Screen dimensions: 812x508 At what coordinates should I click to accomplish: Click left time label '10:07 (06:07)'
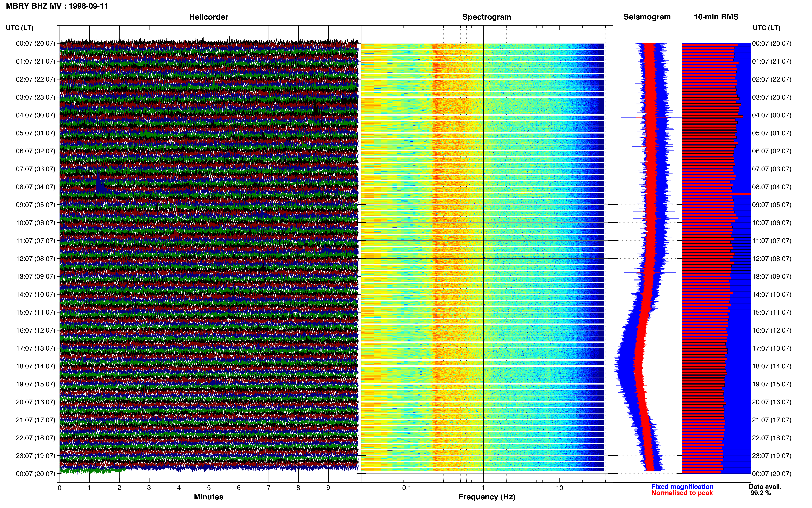pyautogui.click(x=36, y=223)
